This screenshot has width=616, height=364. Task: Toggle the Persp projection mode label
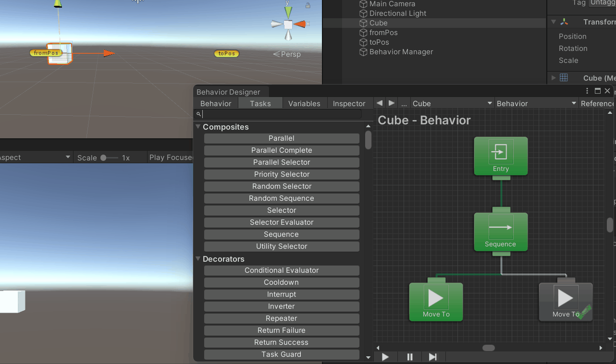(287, 54)
